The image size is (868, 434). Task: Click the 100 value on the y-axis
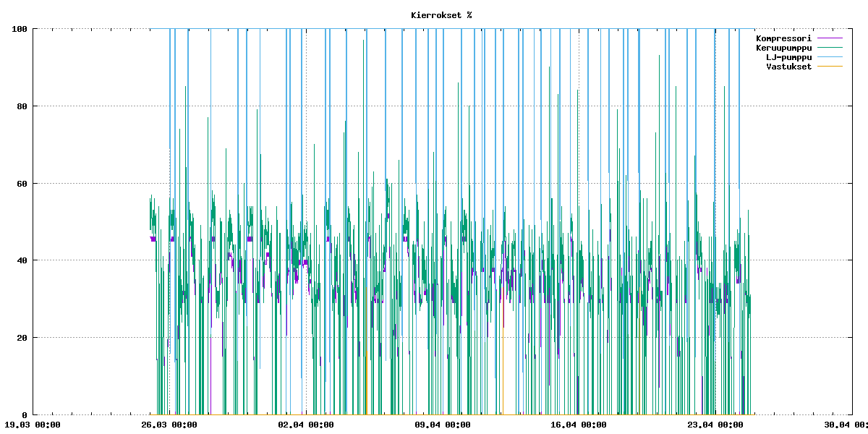[x=20, y=29]
